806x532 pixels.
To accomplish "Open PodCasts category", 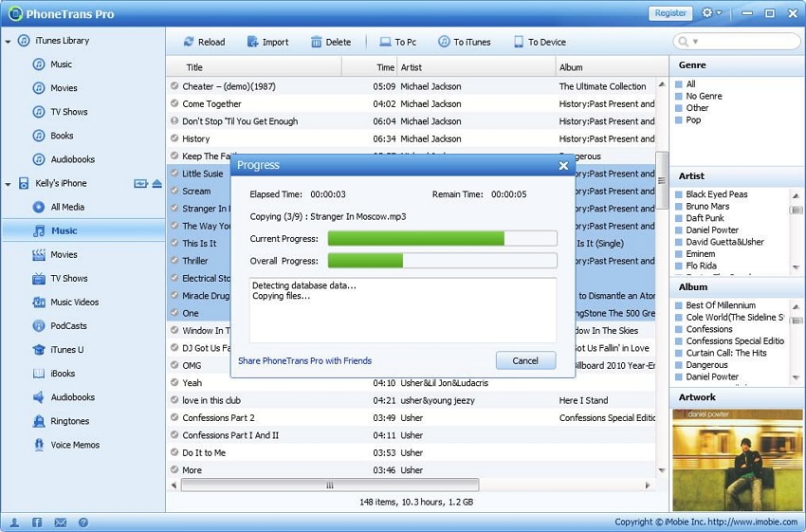I will (x=60, y=325).
